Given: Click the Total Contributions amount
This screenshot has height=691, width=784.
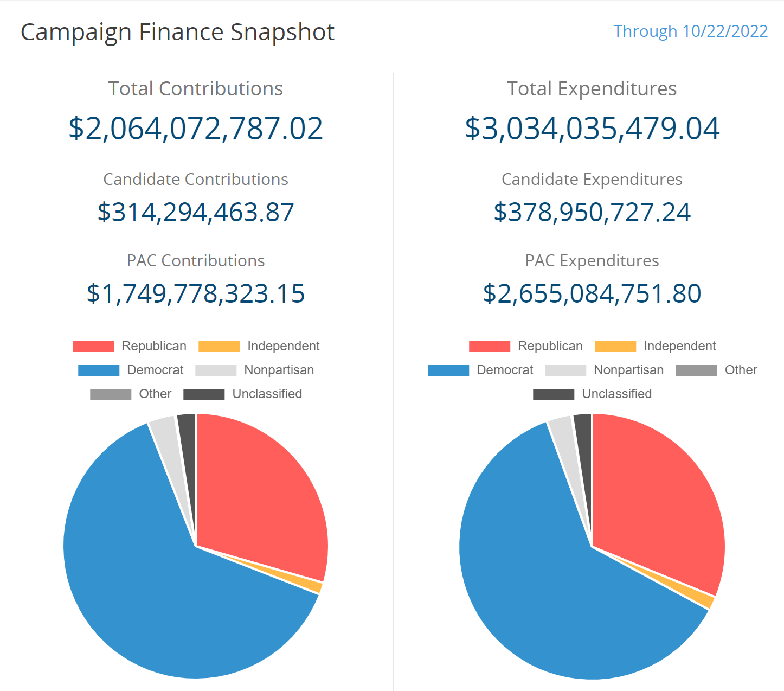Looking at the screenshot, I should click(196, 129).
